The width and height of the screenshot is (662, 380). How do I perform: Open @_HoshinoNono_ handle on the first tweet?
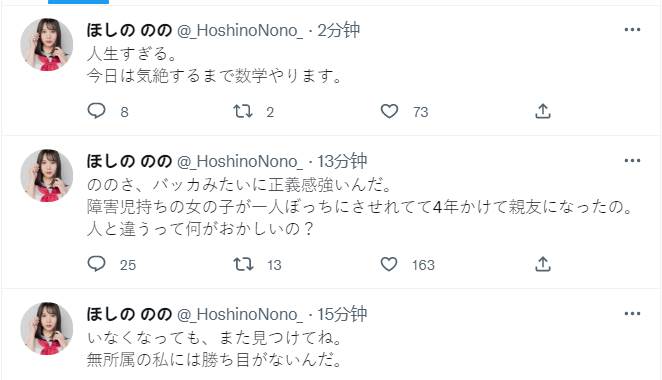click(x=240, y=30)
